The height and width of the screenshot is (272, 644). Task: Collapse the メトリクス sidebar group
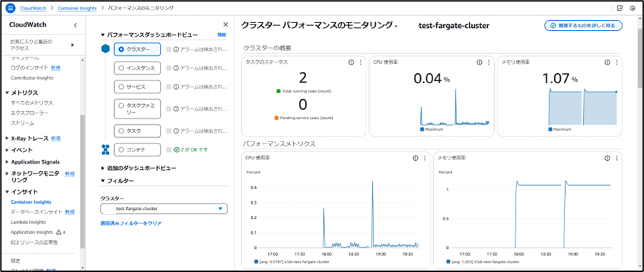(x=7, y=93)
